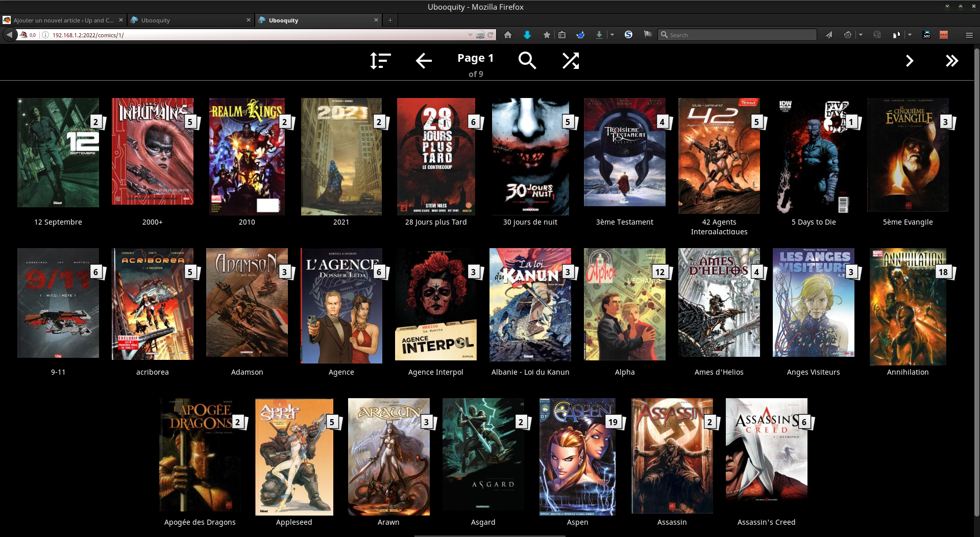This screenshot has height=537, width=980.
Task: Click the browser Search field
Action: [737, 35]
